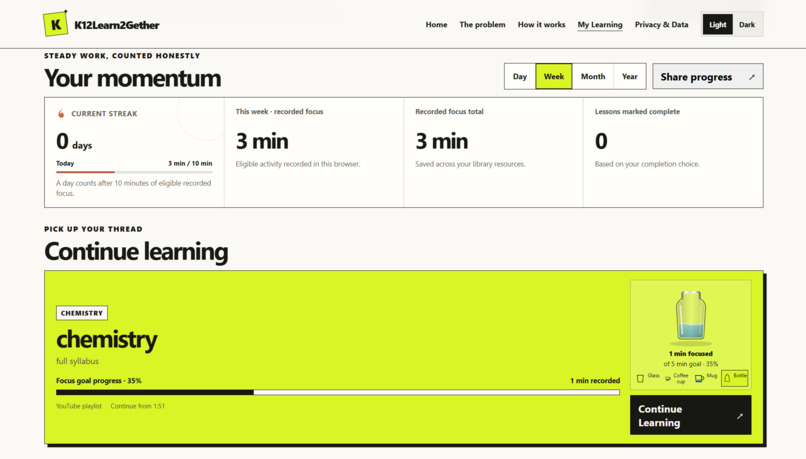Click 'PICK UP YOUR THREAD' caption
806x459 pixels.
pyautogui.click(x=93, y=229)
